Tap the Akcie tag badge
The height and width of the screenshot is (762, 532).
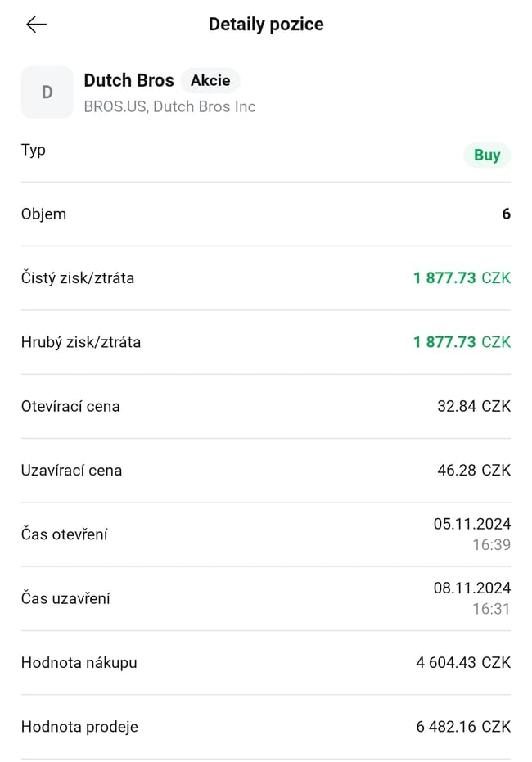pyautogui.click(x=210, y=80)
